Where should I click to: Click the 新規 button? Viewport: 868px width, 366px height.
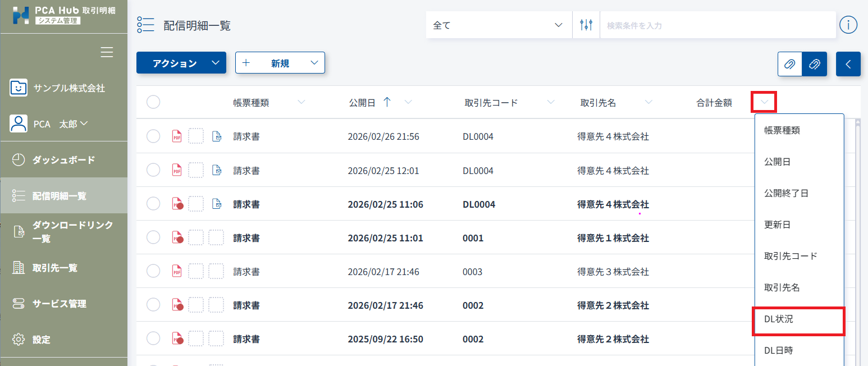280,63
